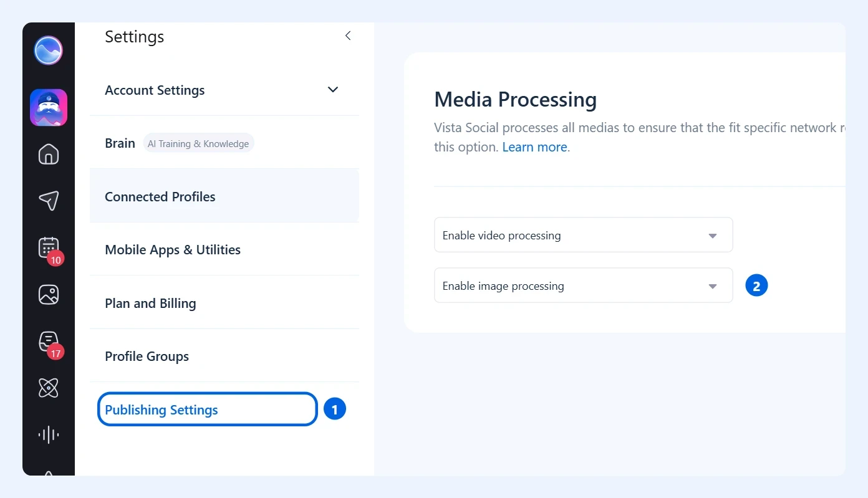Open the inbox icon with 17 badge
Screen dimensions: 868x498
49,342
